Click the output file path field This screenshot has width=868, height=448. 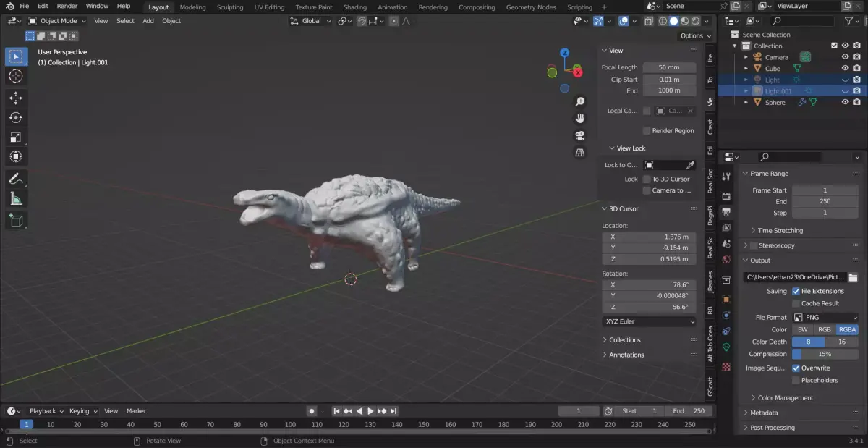click(795, 277)
